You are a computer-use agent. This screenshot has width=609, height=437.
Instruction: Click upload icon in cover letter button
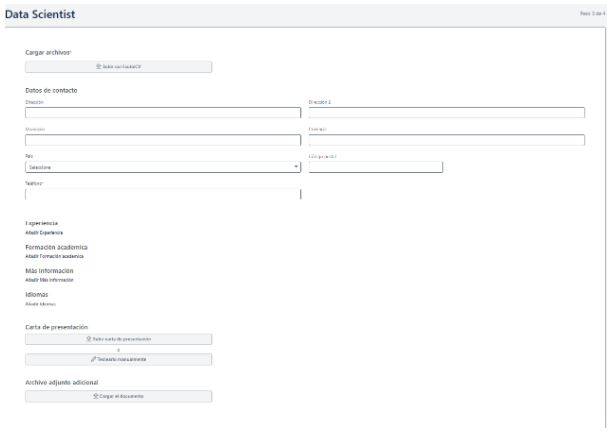click(89, 339)
